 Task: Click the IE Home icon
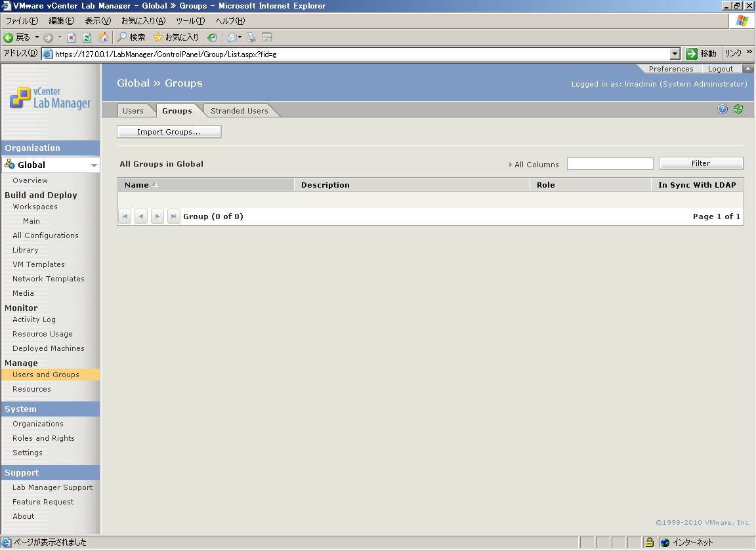pos(103,37)
